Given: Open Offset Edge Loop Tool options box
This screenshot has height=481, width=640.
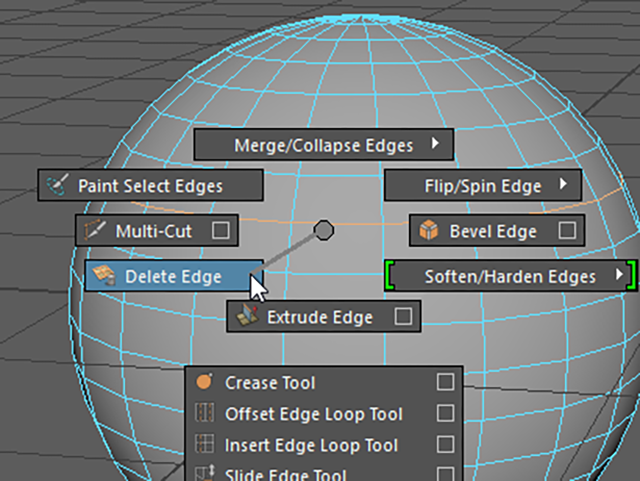Looking at the screenshot, I should coord(445,413).
